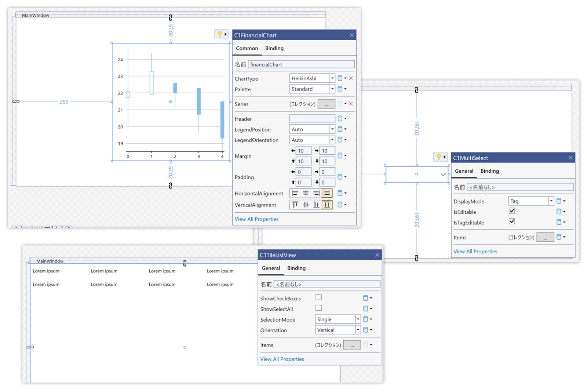587x392 pixels.
Task: Open the LegendOrientation dropdown
Action: [332, 140]
